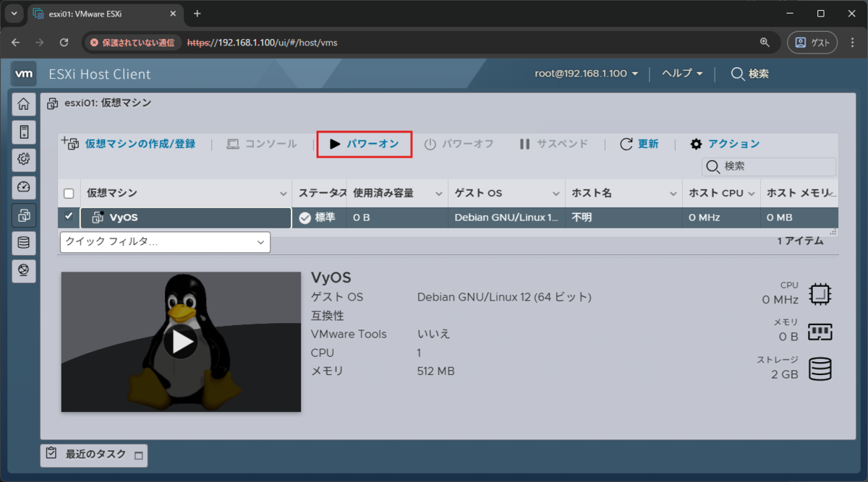Open the 仮想マシン column dropdown arrow
Viewport: 868px width, 482px height.
283,194
